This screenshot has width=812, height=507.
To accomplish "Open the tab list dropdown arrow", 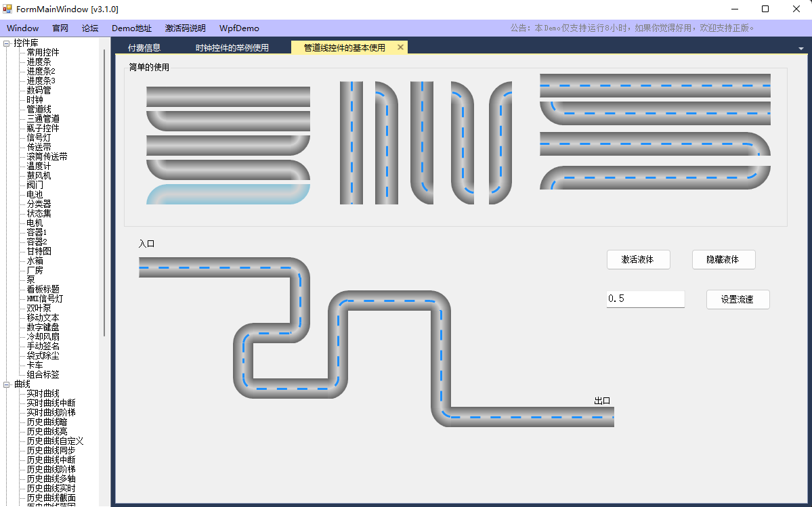I will click(x=801, y=49).
